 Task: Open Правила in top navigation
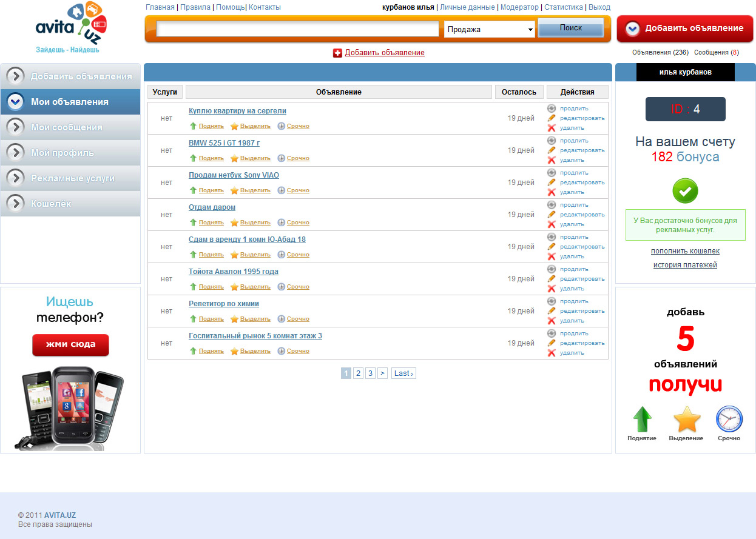tap(195, 7)
